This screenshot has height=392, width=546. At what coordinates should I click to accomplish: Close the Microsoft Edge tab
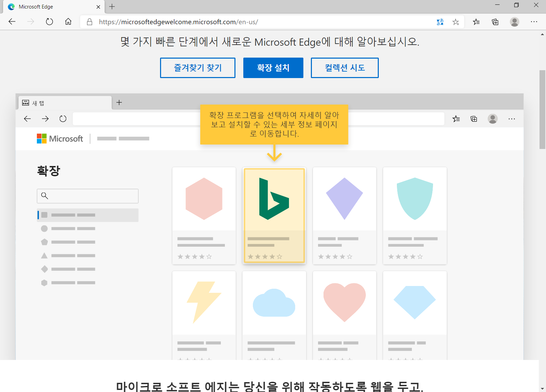click(x=98, y=7)
